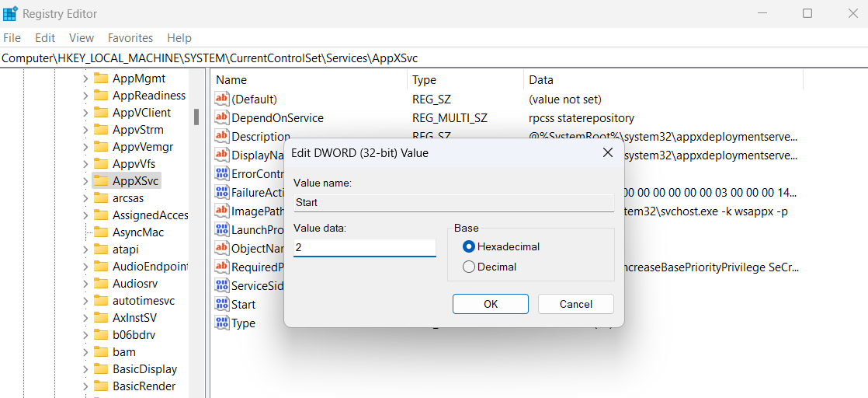Expand the AppXSvc key chevron
Screen dimensions: 868x398
click(85, 181)
